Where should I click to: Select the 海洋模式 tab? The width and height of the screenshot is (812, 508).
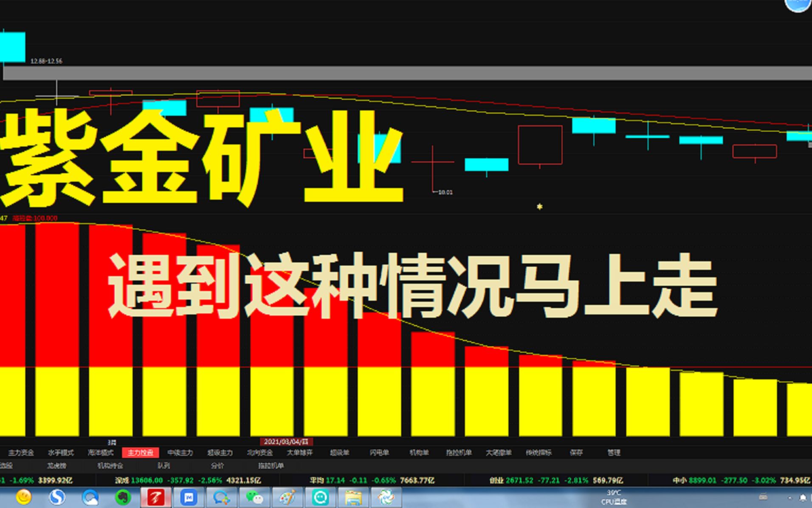coord(101,453)
